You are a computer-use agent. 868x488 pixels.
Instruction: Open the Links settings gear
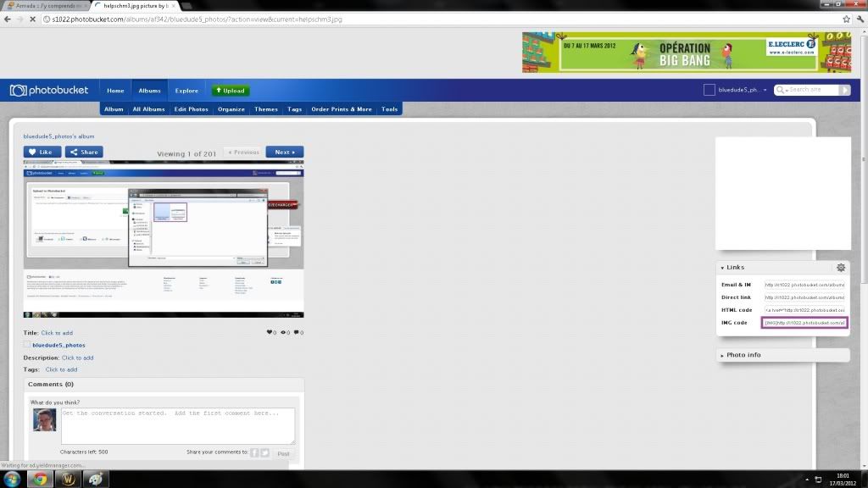[841, 267]
